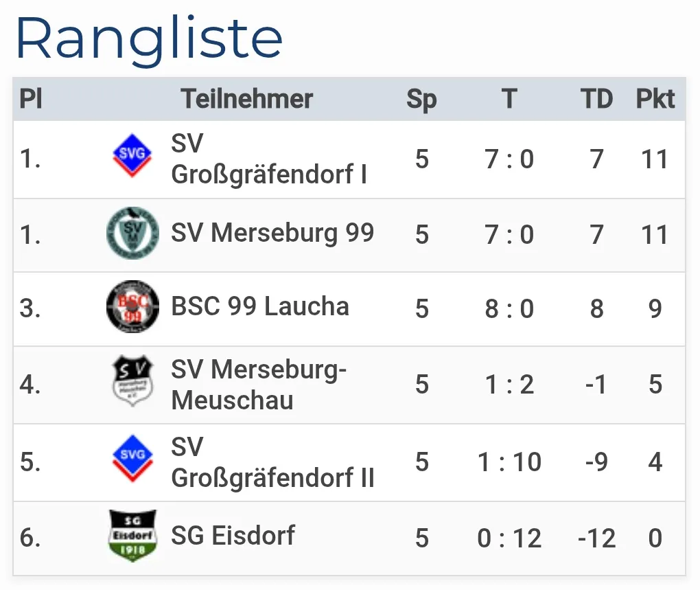Open the SV Merseburg 99 team link
The height and width of the screenshot is (590, 700).
(x=272, y=234)
